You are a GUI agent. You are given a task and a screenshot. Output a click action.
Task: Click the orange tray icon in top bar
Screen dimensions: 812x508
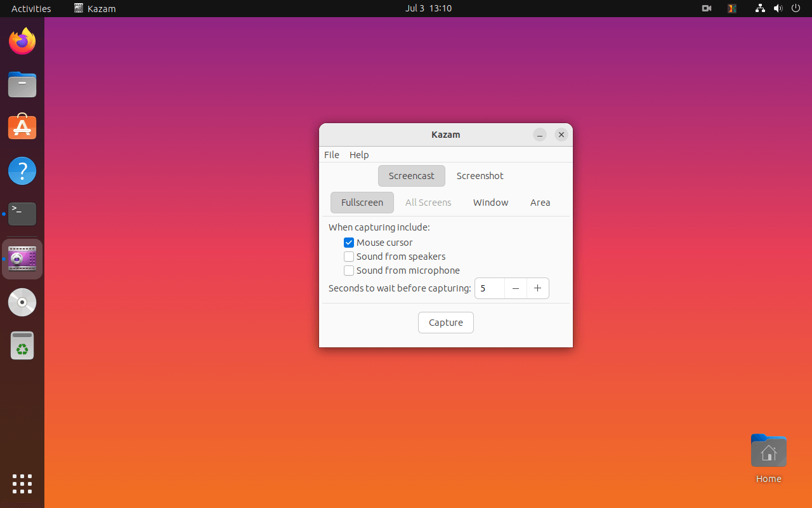point(732,8)
